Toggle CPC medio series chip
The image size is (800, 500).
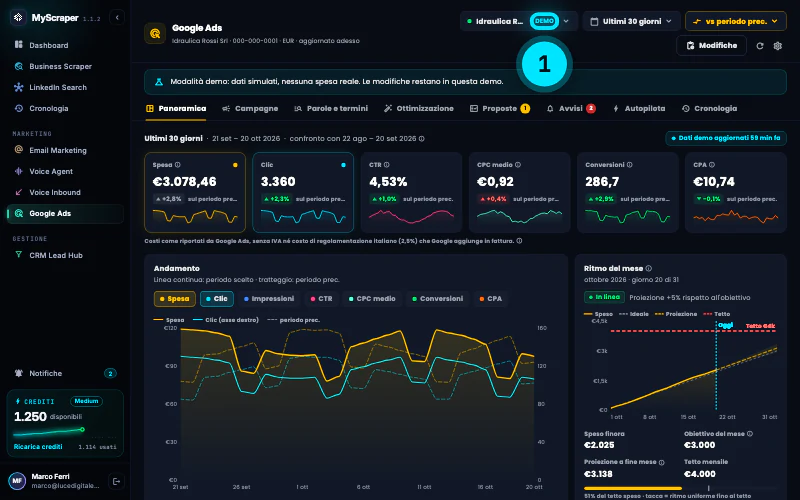(x=372, y=299)
